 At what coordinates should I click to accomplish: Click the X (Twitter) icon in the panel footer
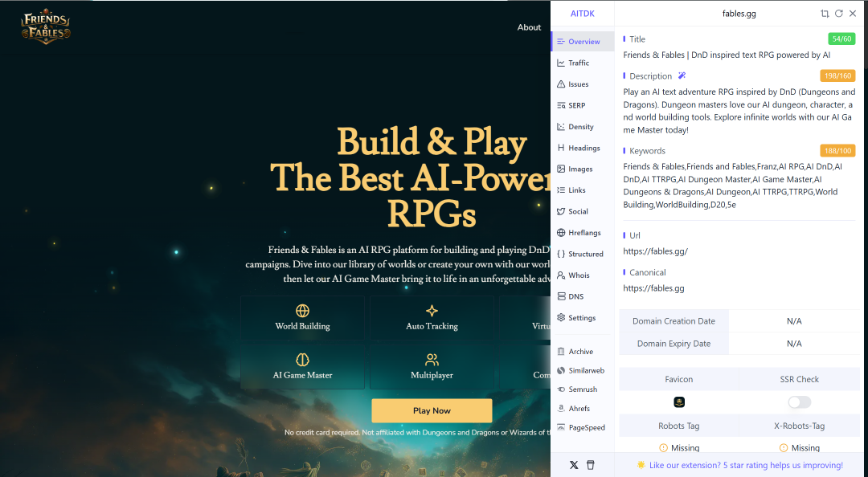click(574, 465)
